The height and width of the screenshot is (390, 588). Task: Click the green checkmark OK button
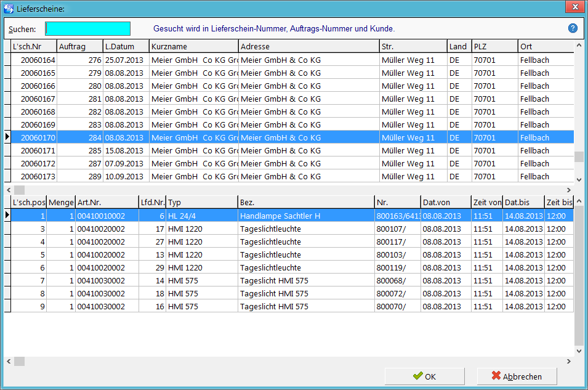(x=424, y=376)
